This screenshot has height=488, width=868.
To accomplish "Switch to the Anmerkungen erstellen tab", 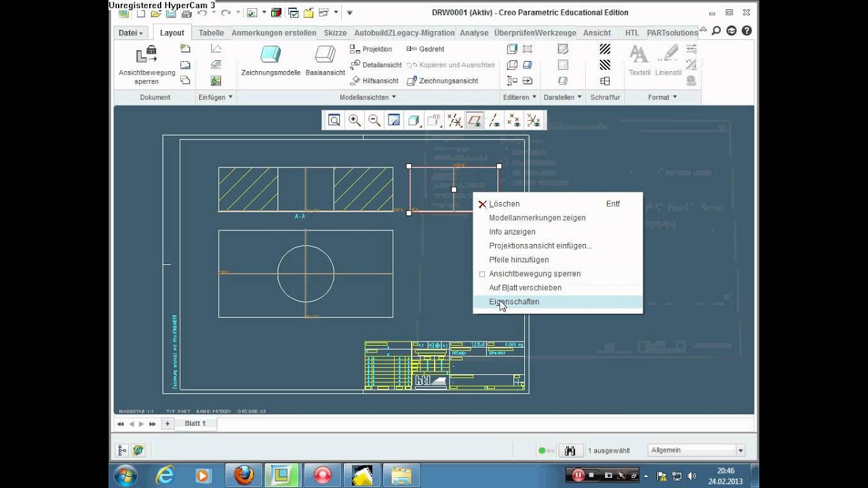I will 274,33.
